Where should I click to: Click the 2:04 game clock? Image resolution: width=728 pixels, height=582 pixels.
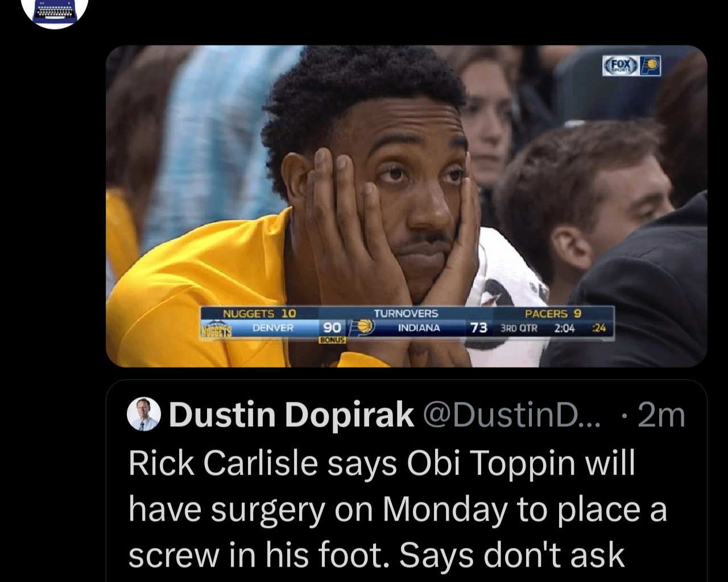point(565,329)
